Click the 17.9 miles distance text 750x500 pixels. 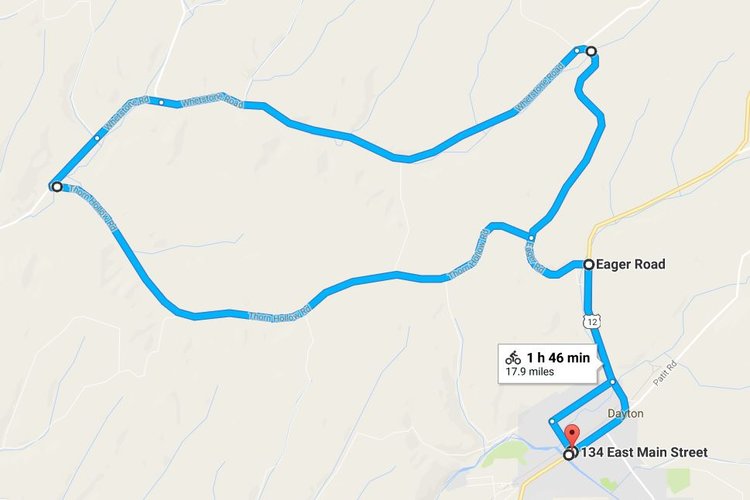[530, 372]
